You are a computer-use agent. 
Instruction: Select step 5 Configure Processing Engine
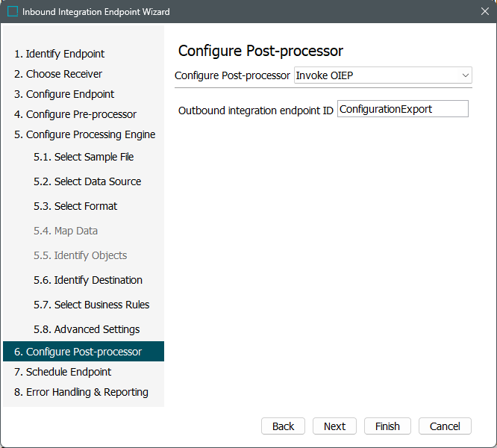[x=84, y=134]
